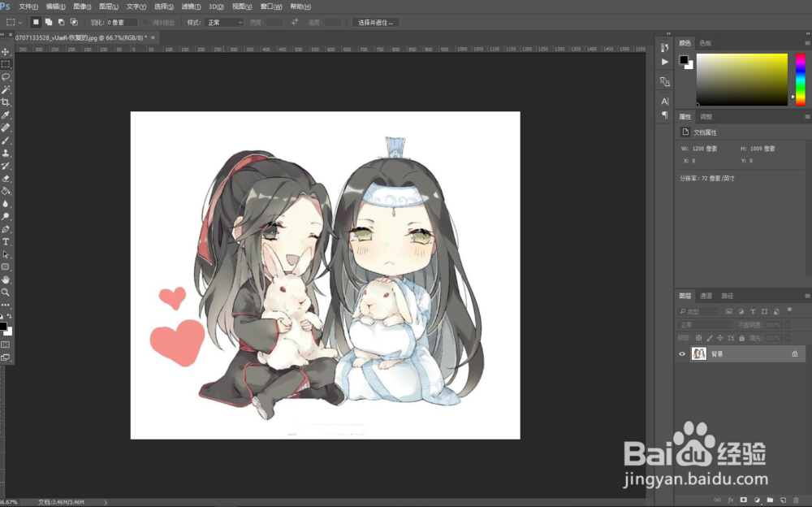Select the Healing Brush tool
The image size is (812, 507).
pyautogui.click(x=6, y=128)
